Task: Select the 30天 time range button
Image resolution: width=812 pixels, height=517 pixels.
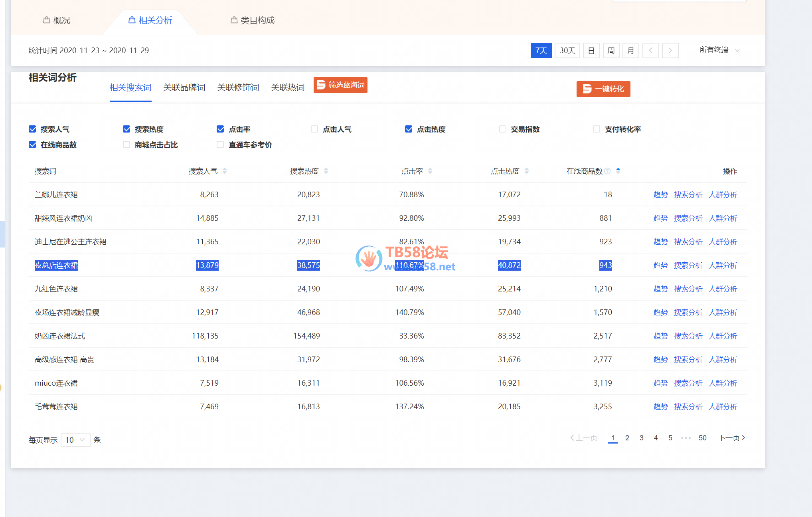Action: click(x=567, y=50)
